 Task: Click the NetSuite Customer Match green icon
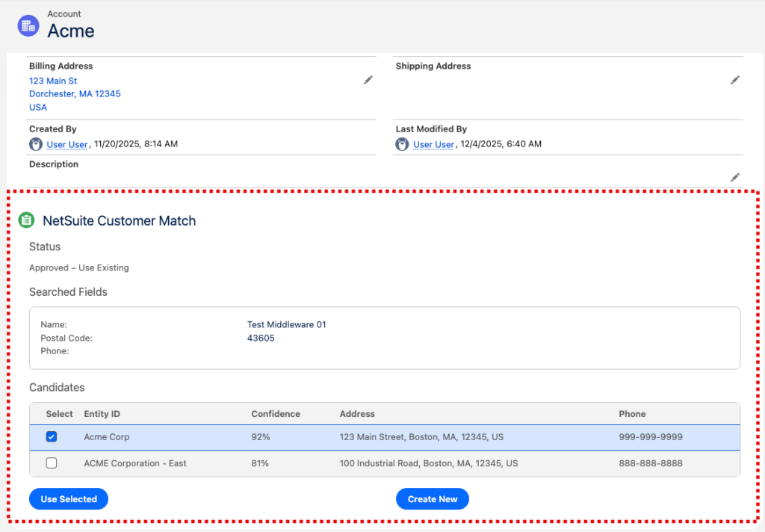click(27, 220)
